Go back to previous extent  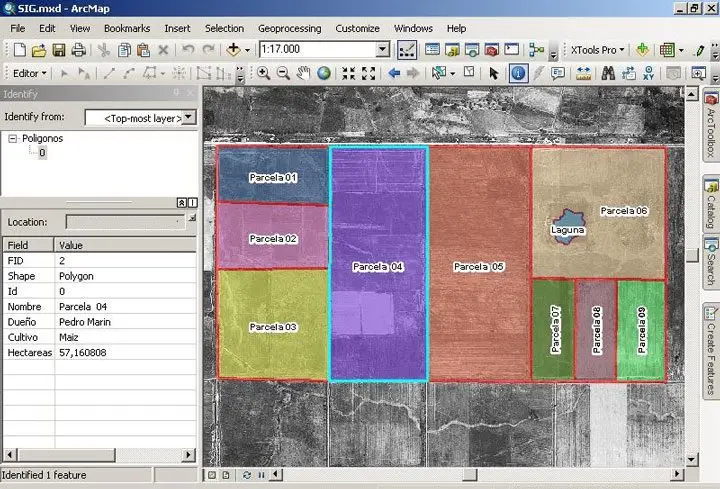tap(394, 73)
